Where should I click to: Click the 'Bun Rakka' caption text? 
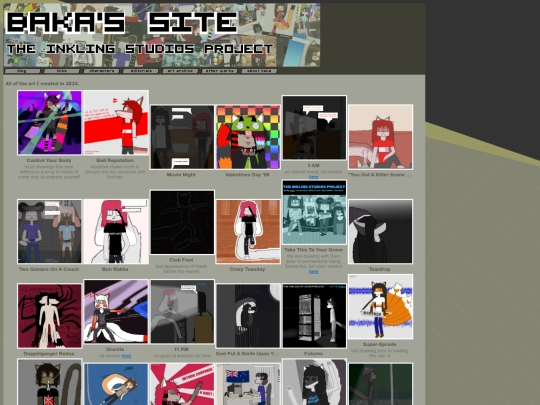[115, 269]
